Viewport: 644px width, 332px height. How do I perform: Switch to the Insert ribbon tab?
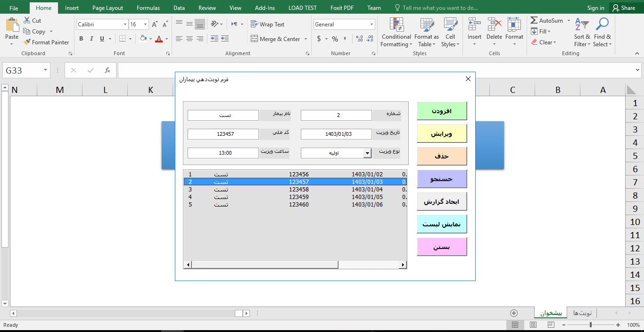coord(72,8)
